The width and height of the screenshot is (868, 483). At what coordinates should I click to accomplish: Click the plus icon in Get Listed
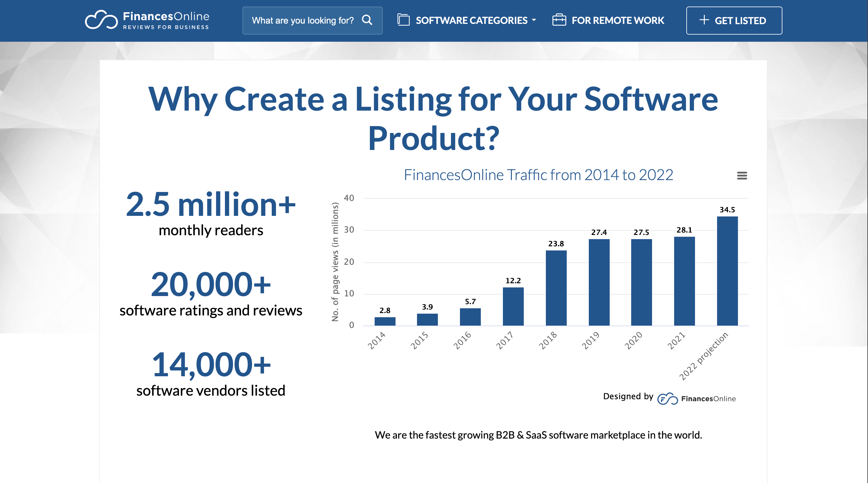pos(704,20)
